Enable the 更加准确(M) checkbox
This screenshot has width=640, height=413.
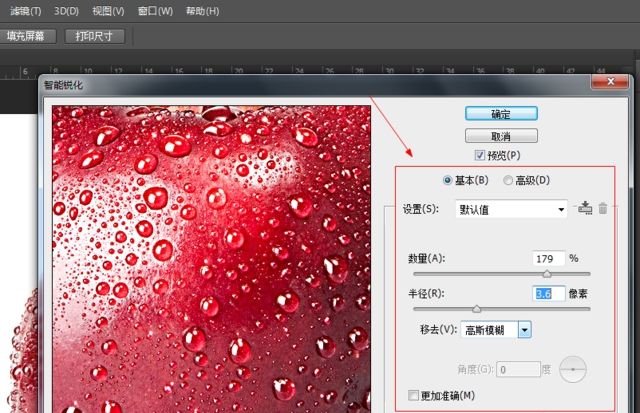[x=414, y=396]
